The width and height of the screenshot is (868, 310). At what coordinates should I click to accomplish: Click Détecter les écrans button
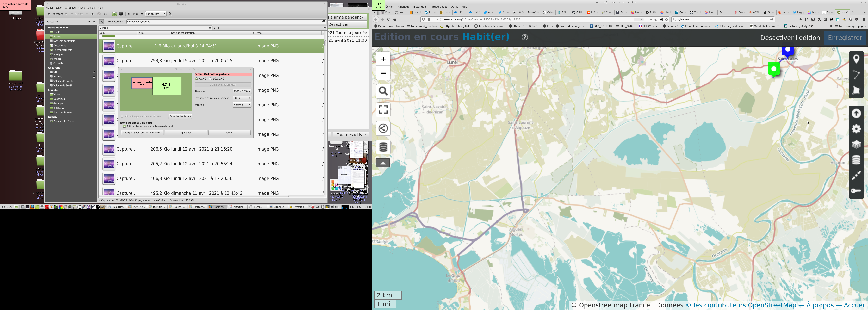point(180,116)
